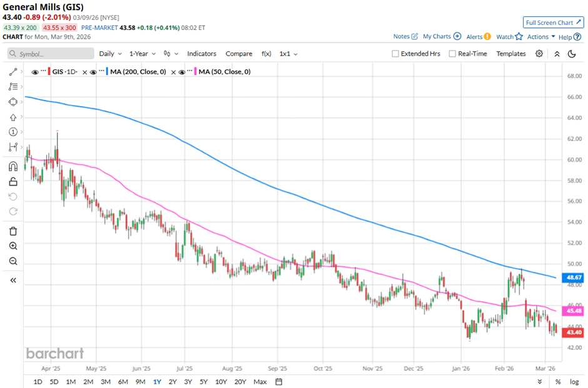The height and width of the screenshot is (388, 588).
Task: Open the chart type candlestick dropdown
Action: point(171,54)
